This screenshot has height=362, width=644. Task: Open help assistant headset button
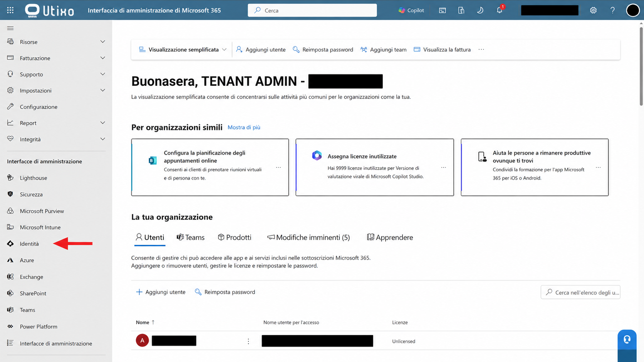click(x=627, y=339)
